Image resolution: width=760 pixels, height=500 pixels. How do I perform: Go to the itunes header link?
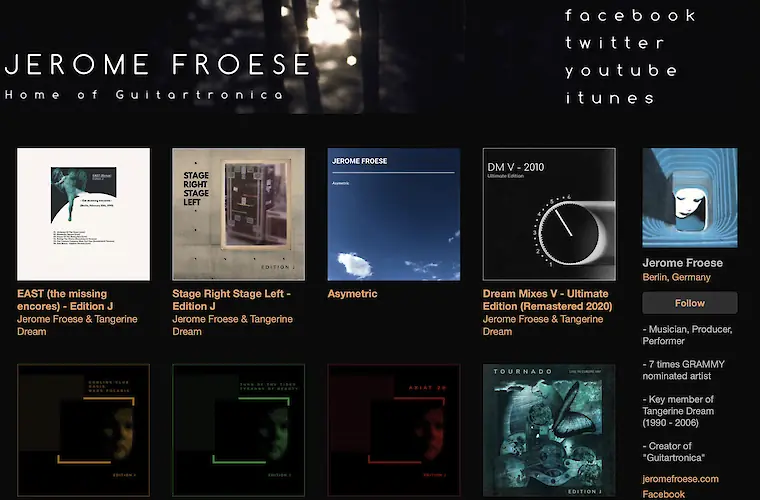(x=610, y=98)
